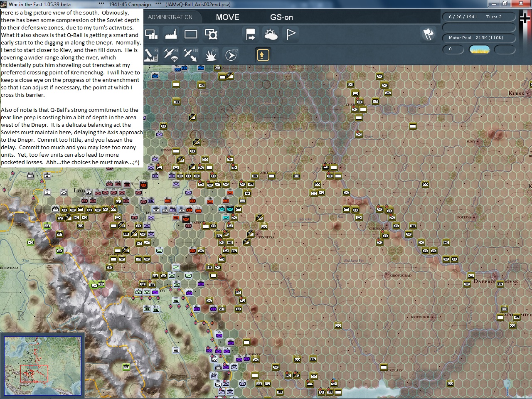Switch to the MOVE mode tab
532x399 pixels.
[227, 17]
